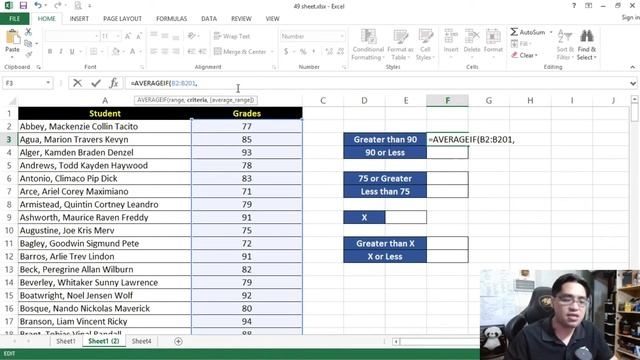The image size is (640, 360).
Task: Open Cell Styles gallery
Action: tap(425, 45)
